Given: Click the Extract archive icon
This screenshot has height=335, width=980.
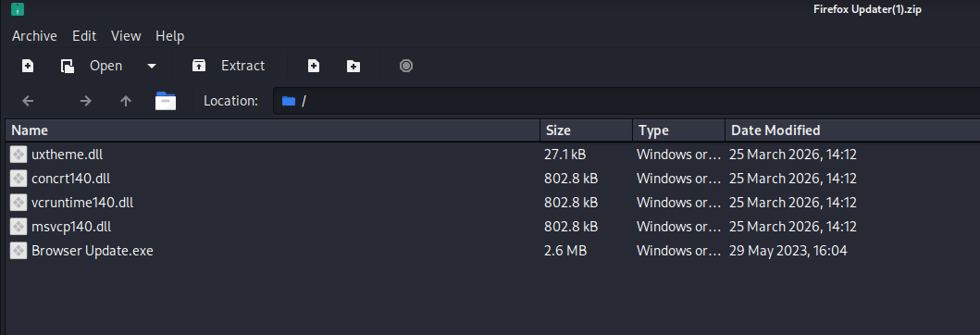Looking at the screenshot, I should pyautogui.click(x=199, y=66).
